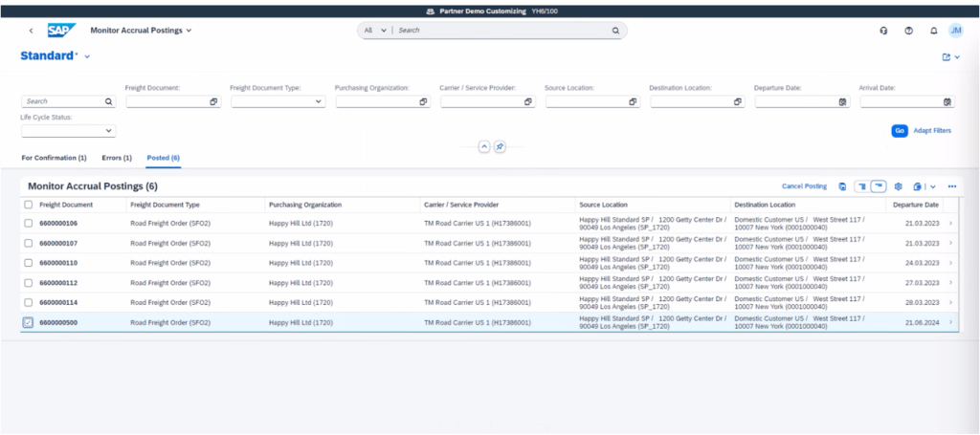
Task: Select the checkbox for document 6600000114
Action: pos(28,302)
